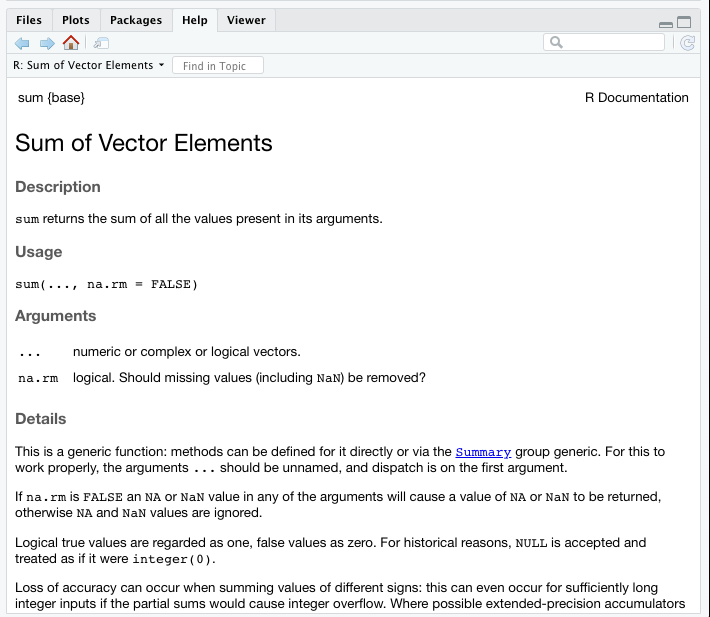Go back to previous help topic

click(x=23, y=43)
